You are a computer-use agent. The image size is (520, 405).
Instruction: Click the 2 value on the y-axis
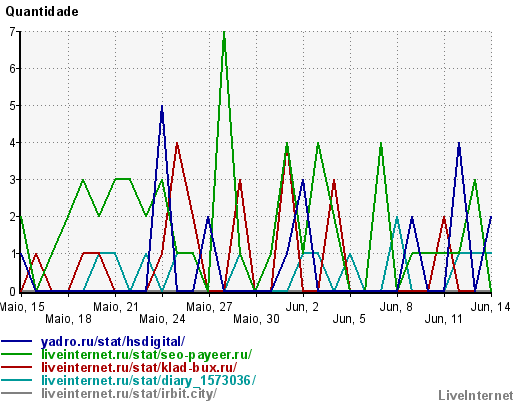pos(12,217)
